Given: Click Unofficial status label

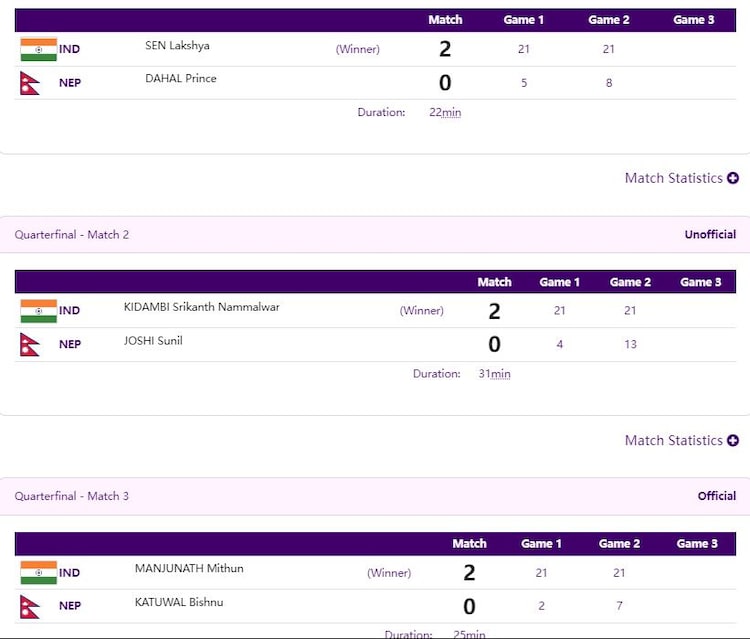Looking at the screenshot, I should pos(710,235).
